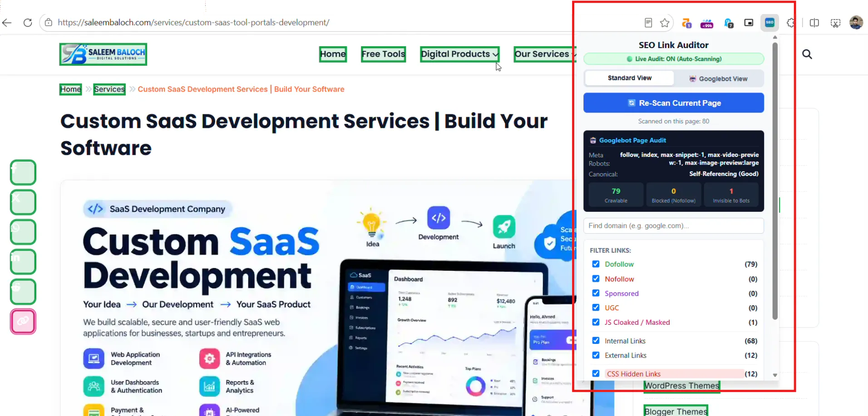868x416 pixels.
Task: Open the extensions puzzle icon
Action: tap(791, 23)
